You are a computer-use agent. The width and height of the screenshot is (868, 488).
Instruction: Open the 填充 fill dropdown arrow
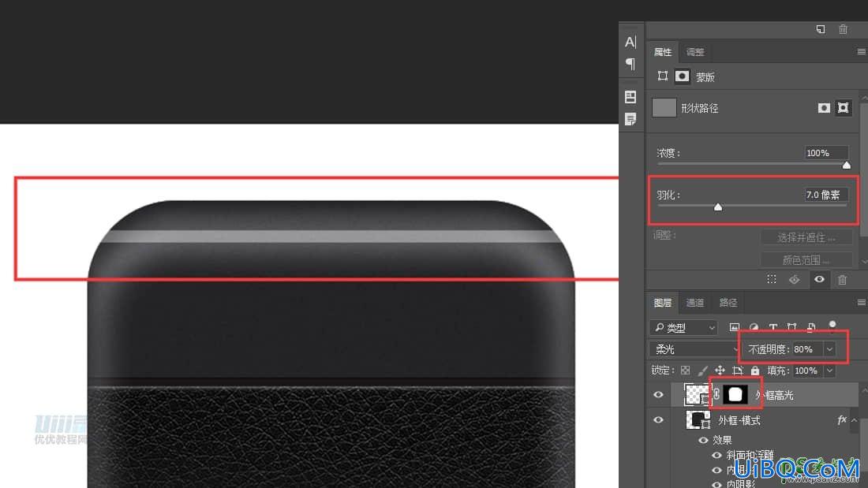tap(829, 371)
